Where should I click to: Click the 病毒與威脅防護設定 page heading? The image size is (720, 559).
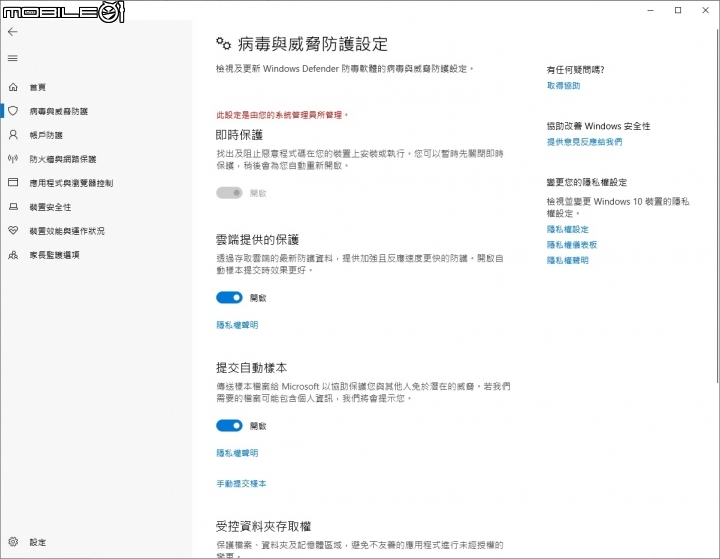pos(313,44)
